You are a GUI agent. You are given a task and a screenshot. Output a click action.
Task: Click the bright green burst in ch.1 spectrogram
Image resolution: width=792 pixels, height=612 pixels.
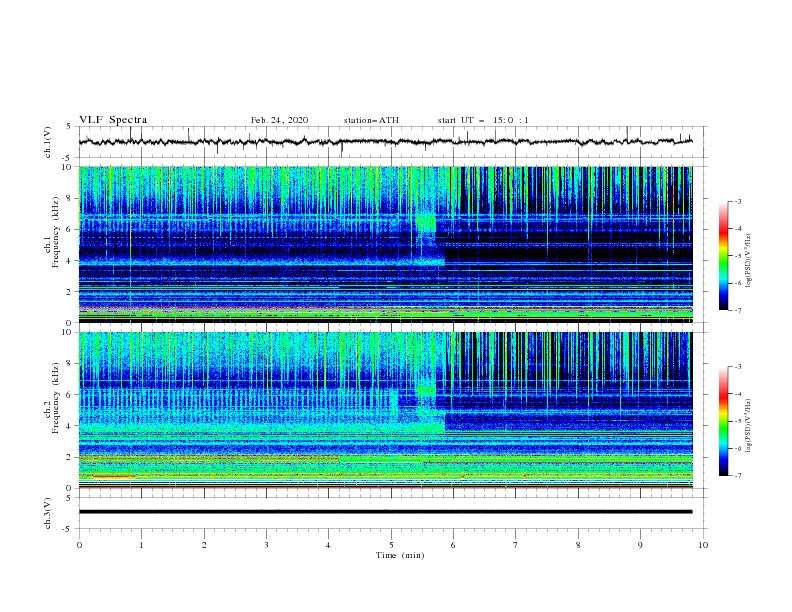tap(427, 223)
